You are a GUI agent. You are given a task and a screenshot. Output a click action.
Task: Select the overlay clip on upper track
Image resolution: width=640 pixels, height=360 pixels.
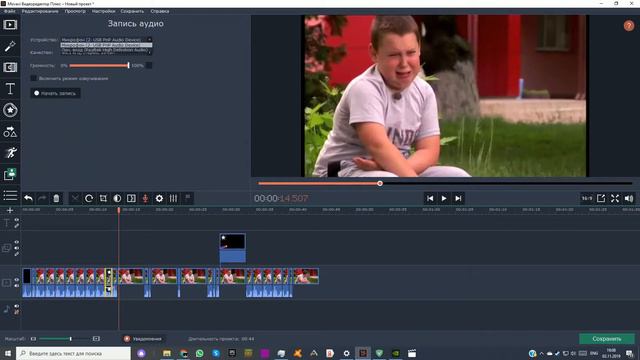coord(233,248)
